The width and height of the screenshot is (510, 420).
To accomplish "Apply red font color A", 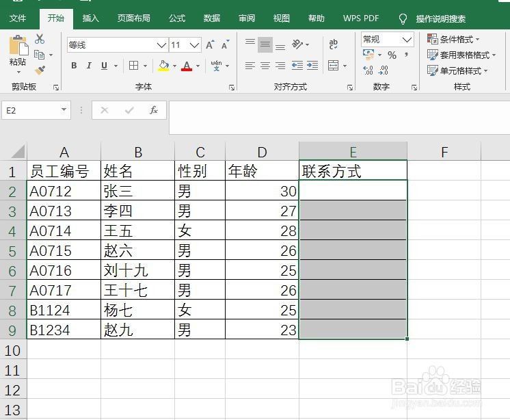I will pyautogui.click(x=187, y=66).
